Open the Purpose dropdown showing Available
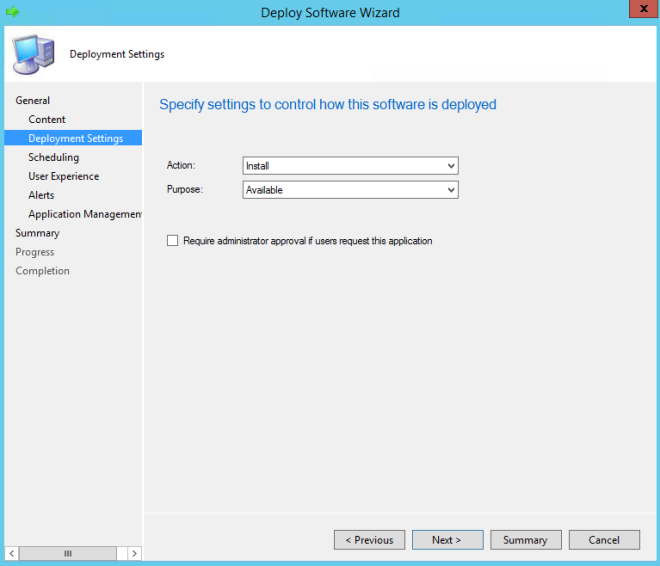660x566 pixels. pyautogui.click(x=350, y=190)
